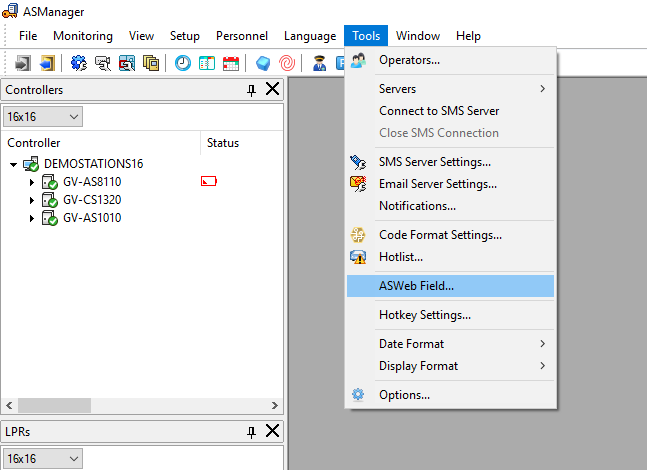Click the horizontal scrollbar right arrow
Image resolution: width=647 pixels, height=470 pixels.
pyautogui.click(x=275, y=406)
